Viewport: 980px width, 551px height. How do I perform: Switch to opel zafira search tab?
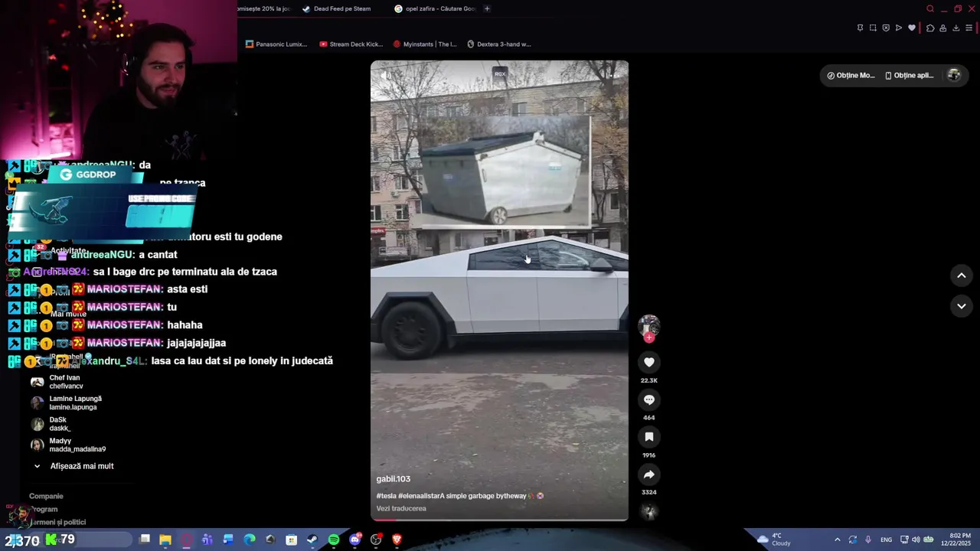click(x=435, y=9)
